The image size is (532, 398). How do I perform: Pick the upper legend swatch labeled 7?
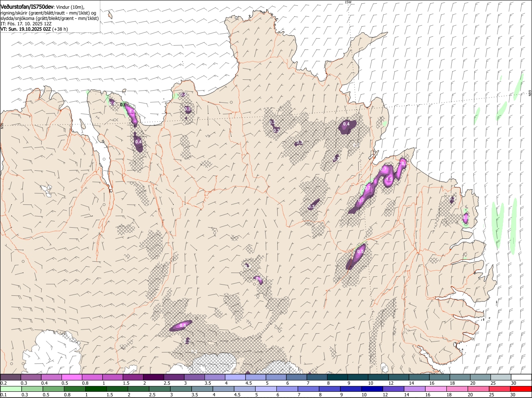(316, 377)
